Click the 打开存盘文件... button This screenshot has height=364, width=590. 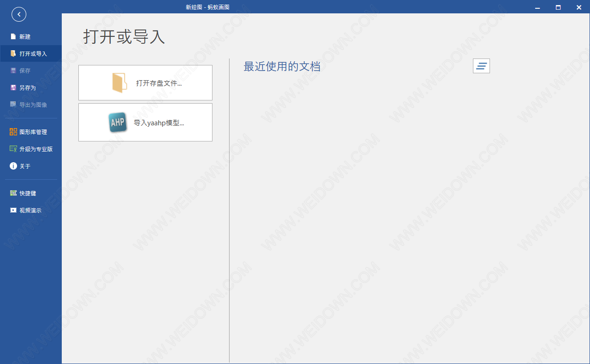[x=145, y=82]
